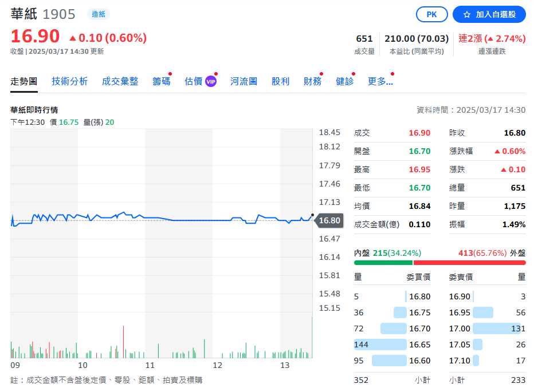Click the 外盤 413(65.76%) label
This screenshot has height=392, width=534.
point(492,253)
